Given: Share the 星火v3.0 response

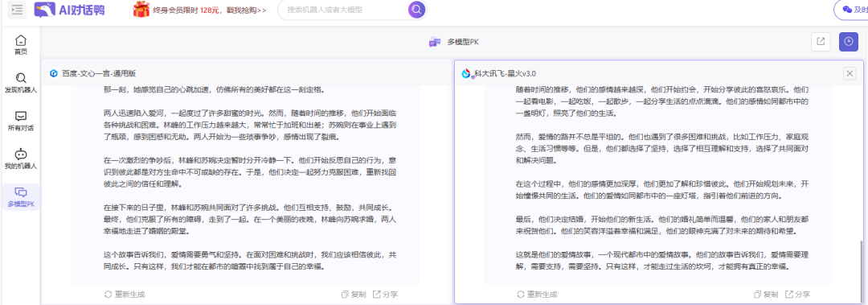Looking at the screenshot, I should [x=798, y=295].
